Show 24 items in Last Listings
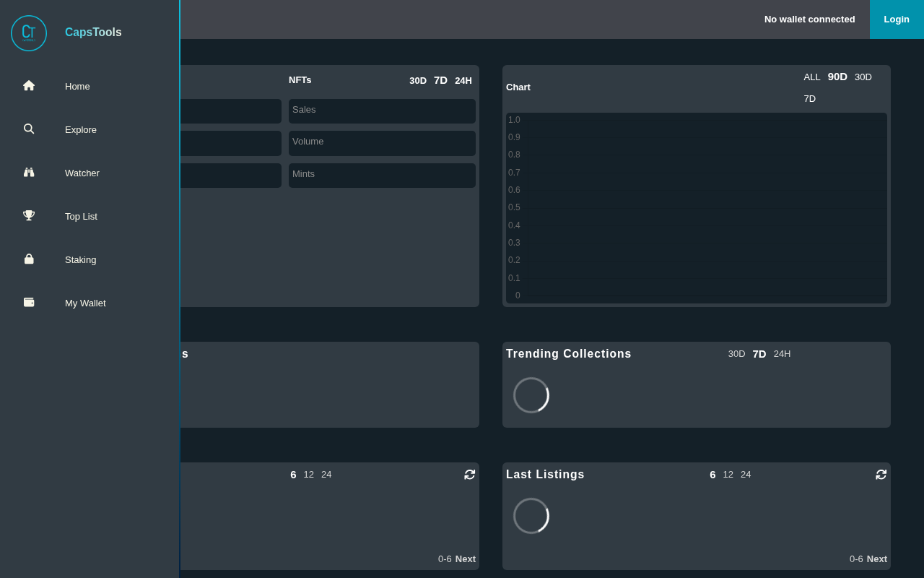This screenshot has width=924, height=578. pos(746,475)
